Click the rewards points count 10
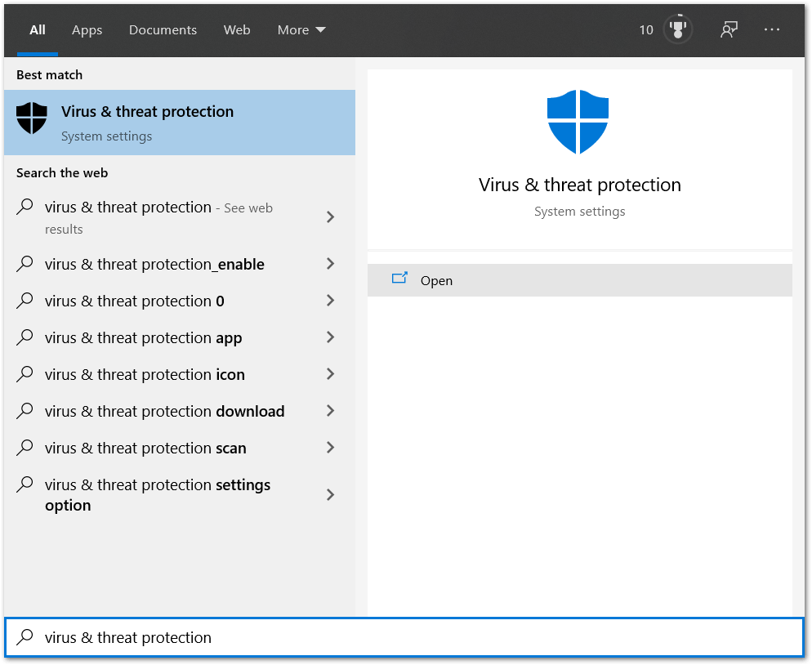Viewport: 812px width, 665px height. [646, 30]
